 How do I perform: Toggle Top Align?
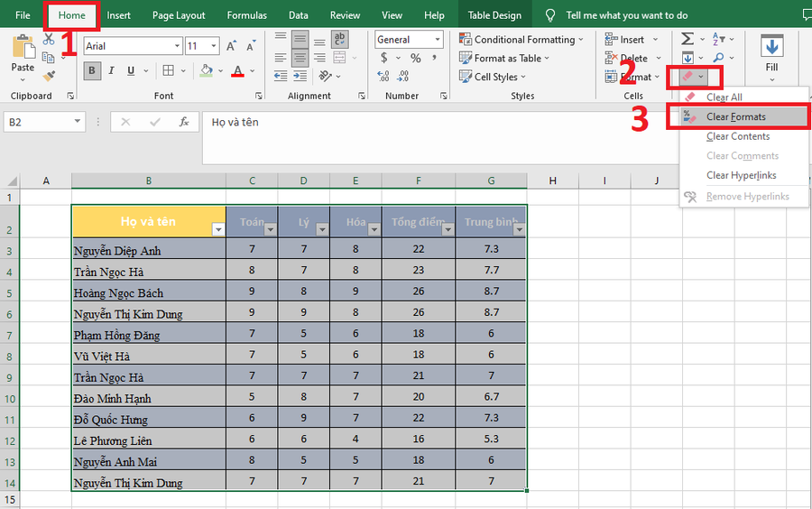pos(281,38)
